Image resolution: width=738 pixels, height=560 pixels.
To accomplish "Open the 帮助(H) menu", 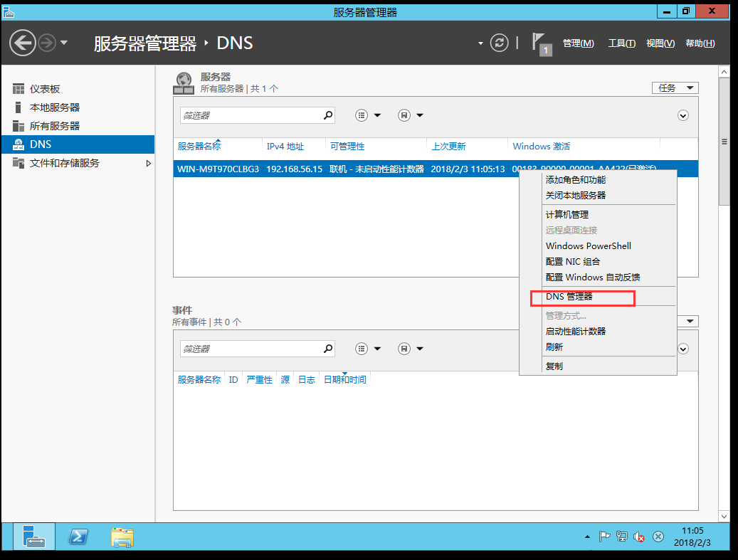I will tap(700, 43).
